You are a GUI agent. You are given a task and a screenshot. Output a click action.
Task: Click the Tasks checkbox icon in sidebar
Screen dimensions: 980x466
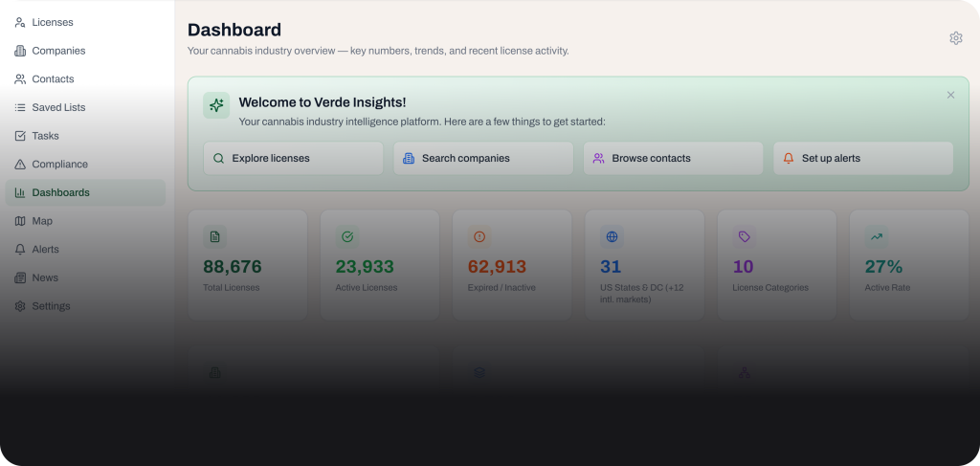(x=20, y=136)
